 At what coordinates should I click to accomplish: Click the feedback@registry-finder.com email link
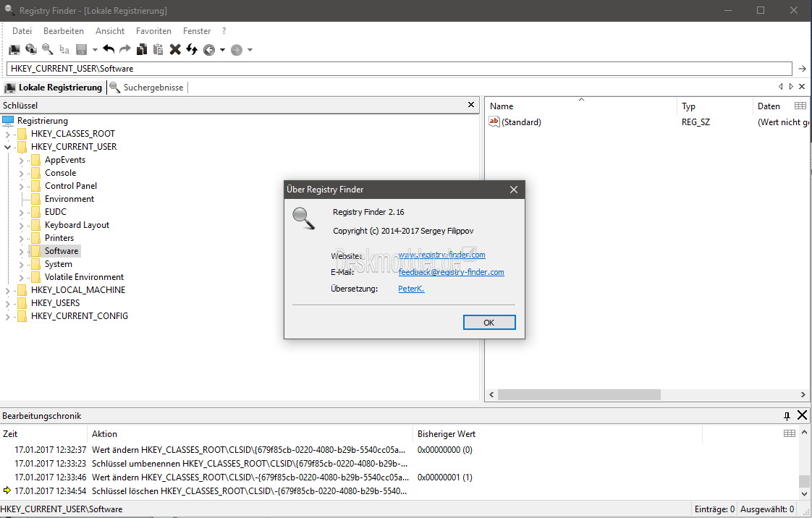(x=451, y=272)
